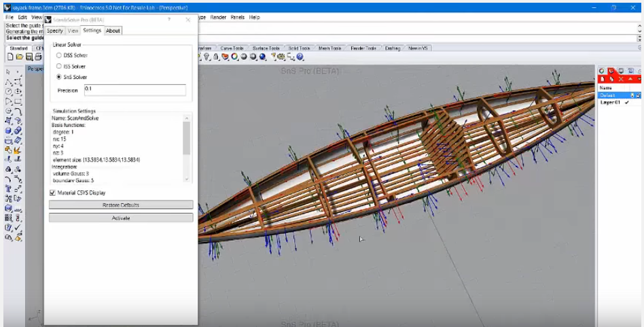This screenshot has height=327, width=644.
Task: Click the blue Help question mark icon
Action: [x=300, y=56]
